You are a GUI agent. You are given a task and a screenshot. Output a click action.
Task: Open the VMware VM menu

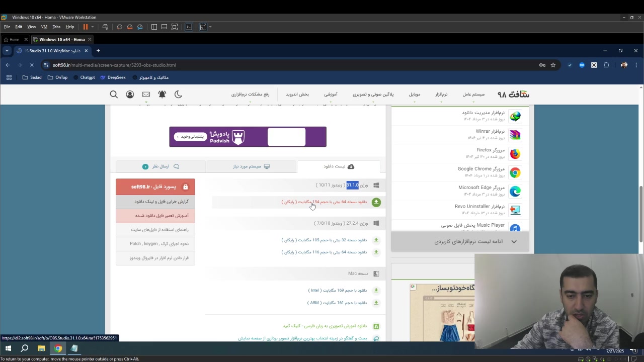[44, 27]
